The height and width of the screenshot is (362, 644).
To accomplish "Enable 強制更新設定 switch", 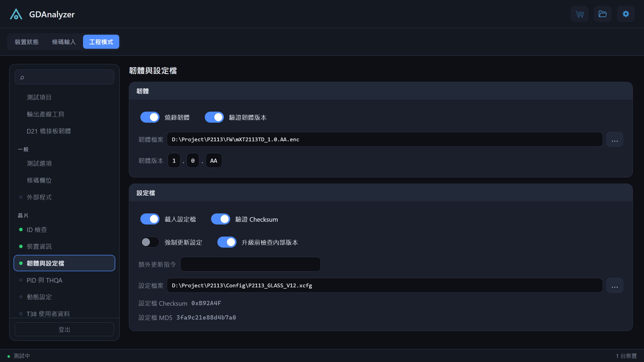I will click(150, 242).
